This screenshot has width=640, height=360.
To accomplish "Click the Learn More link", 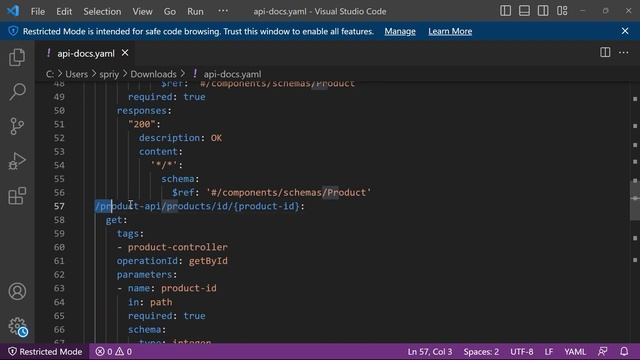I will point(450,31).
